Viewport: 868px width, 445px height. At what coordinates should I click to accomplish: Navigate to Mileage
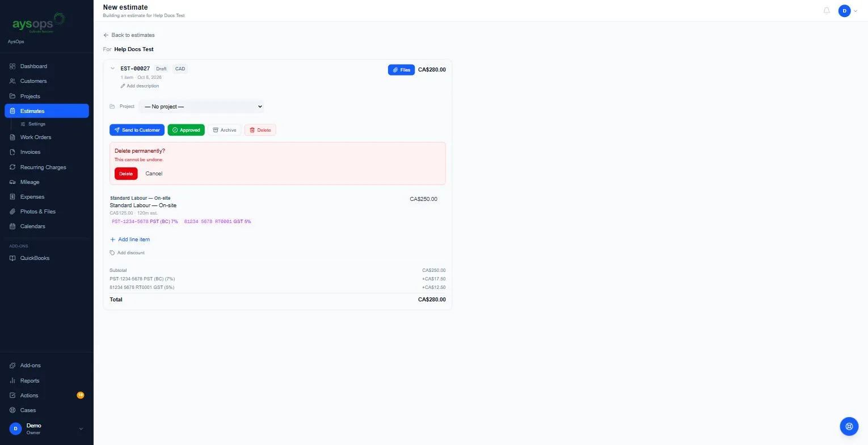[x=47, y=182]
